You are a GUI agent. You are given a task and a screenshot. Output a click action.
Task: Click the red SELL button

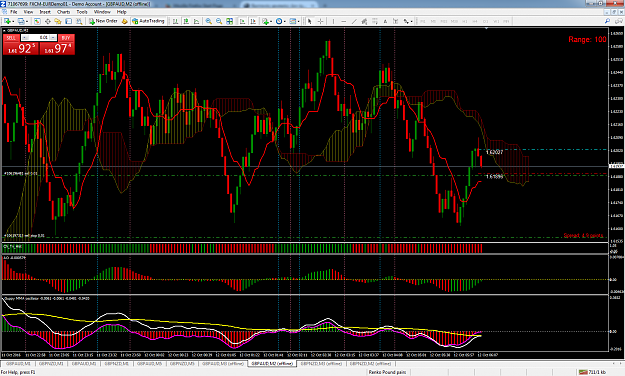11,38
